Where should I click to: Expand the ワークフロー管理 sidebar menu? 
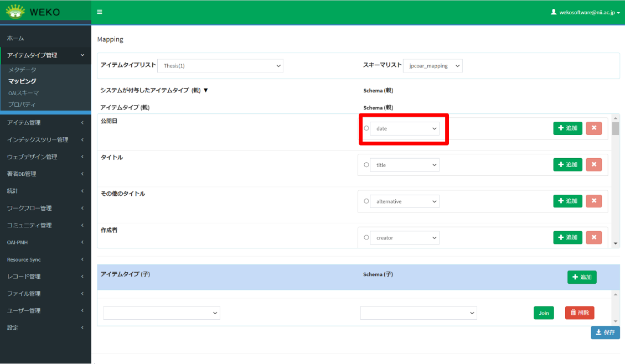45,208
